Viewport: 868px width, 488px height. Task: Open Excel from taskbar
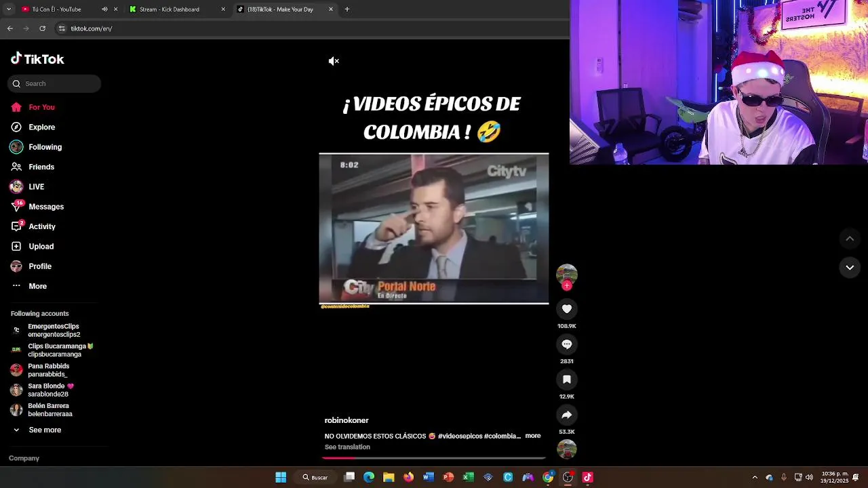468,477
